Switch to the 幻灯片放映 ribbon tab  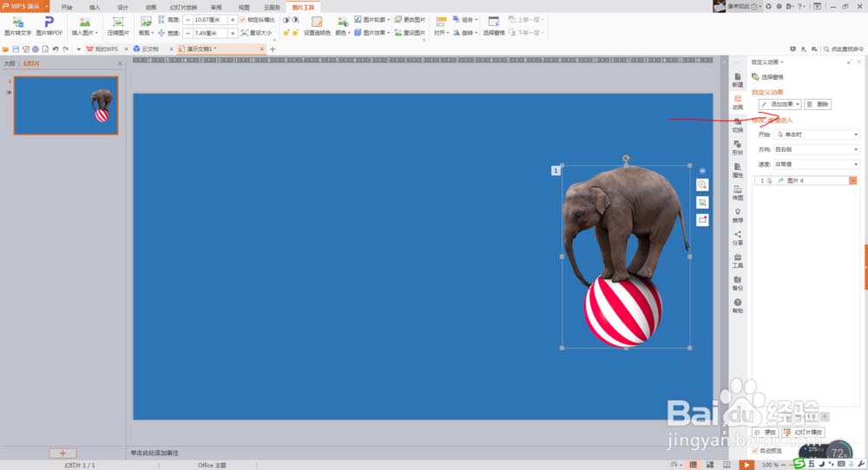[x=183, y=7]
